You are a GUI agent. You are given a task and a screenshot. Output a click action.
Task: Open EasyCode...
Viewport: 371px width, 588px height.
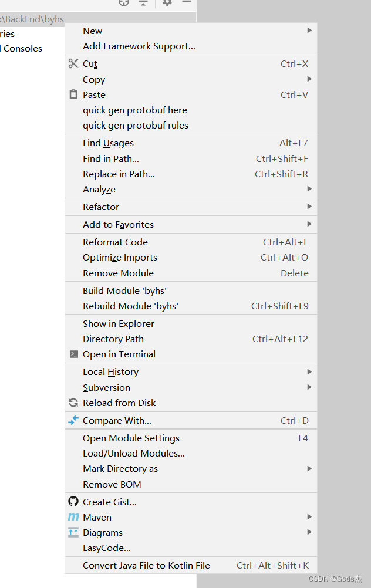[x=191, y=548]
